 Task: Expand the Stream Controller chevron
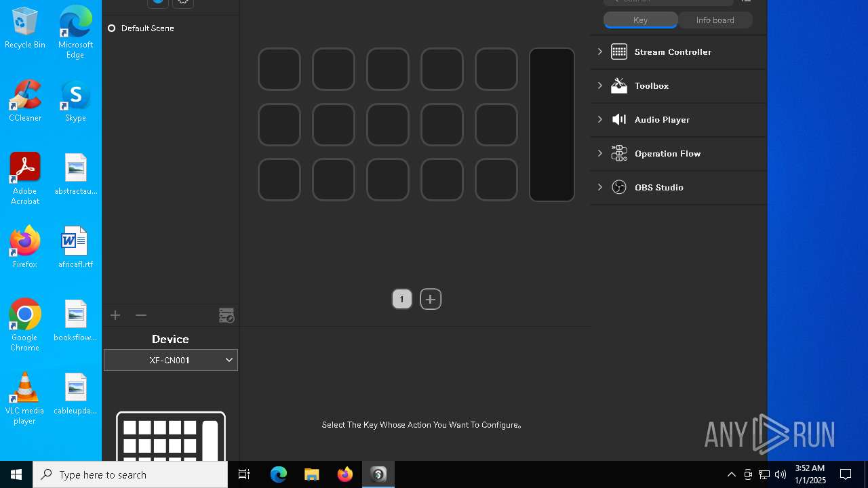(600, 52)
